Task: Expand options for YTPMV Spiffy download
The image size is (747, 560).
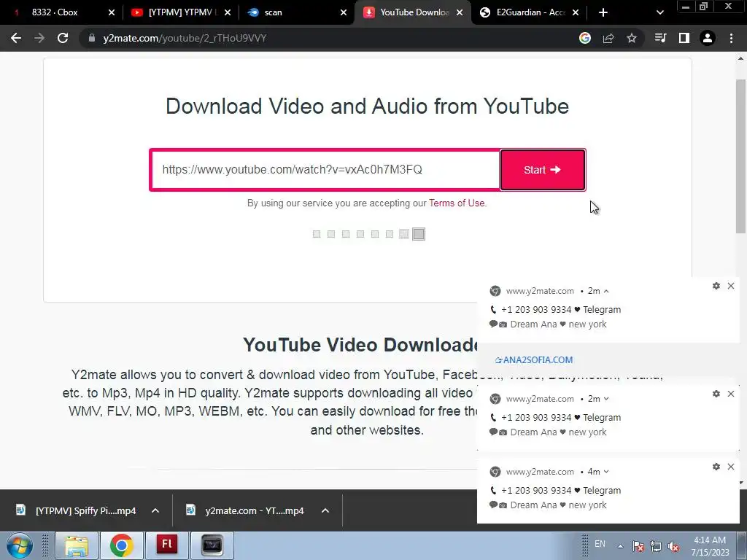Action: point(155,510)
